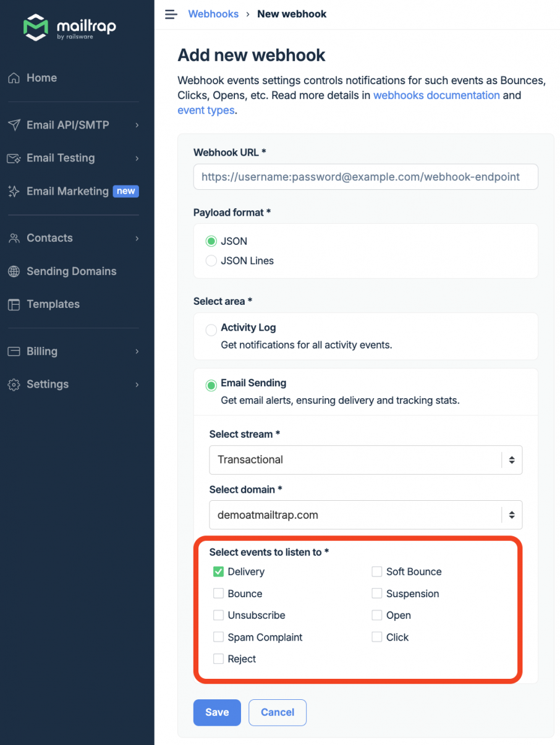Click the hamburger menu icon at the top
The image size is (560, 745).
171,14
